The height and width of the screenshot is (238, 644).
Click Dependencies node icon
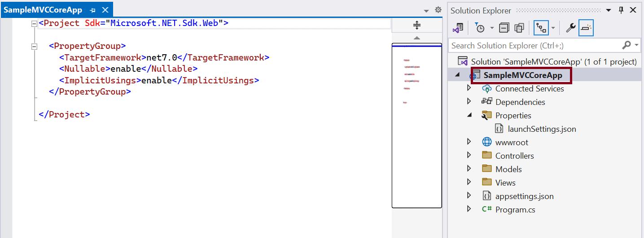(x=486, y=101)
